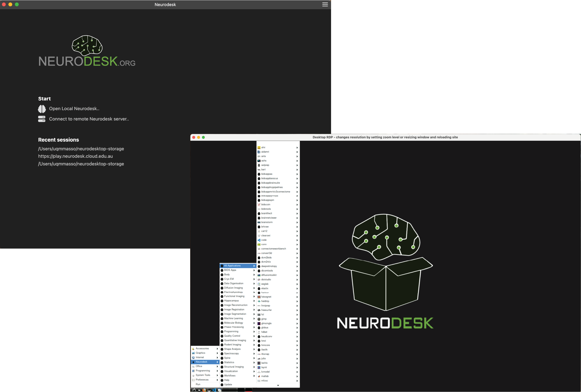Select the bidscoin application icon

point(259,205)
